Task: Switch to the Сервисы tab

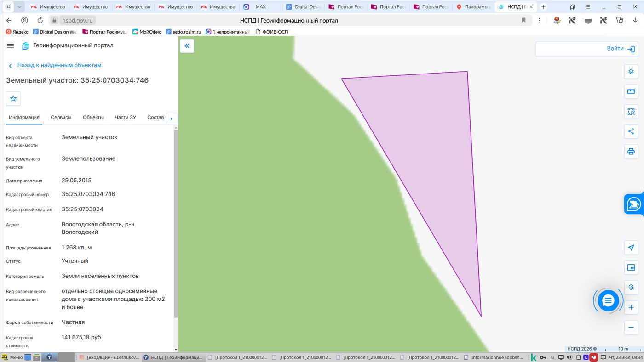Action: [x=61, y=117]
